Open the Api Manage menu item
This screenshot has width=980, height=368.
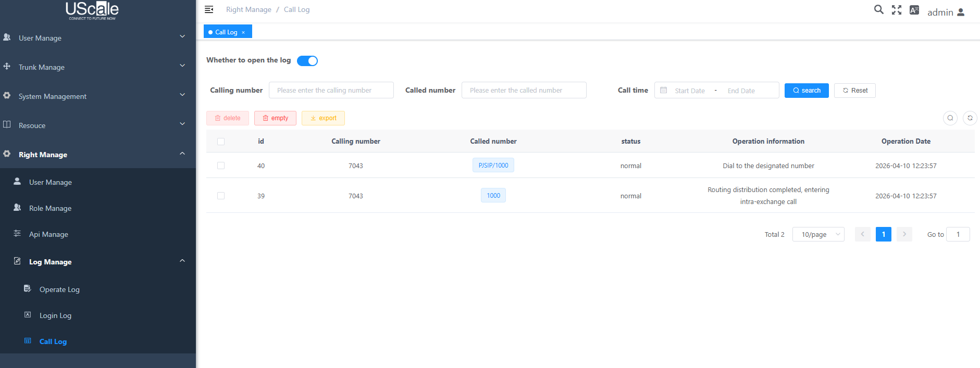click(98, 234)
